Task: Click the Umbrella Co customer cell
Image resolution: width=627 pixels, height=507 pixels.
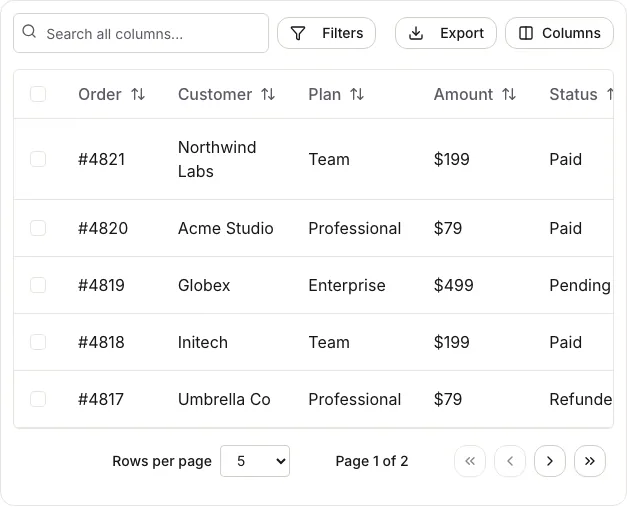Action: tap(224, 399)
